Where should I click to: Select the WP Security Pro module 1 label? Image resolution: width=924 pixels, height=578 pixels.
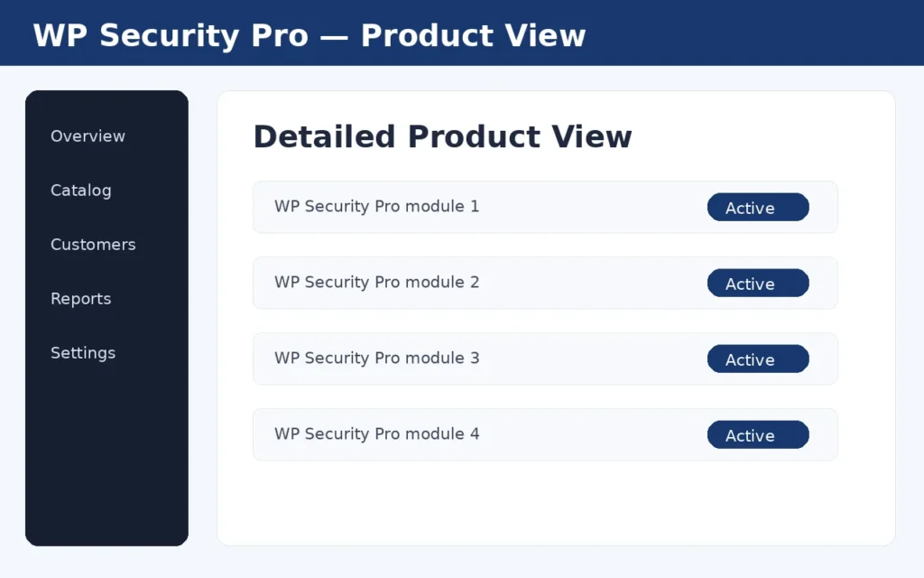tap(376, 207)
